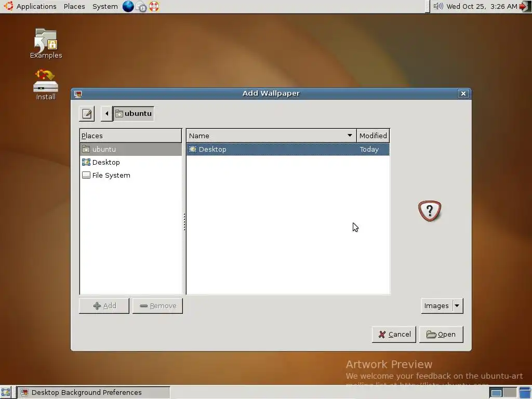
Task: Switch to the first workspace
Action: click(496, 393)
